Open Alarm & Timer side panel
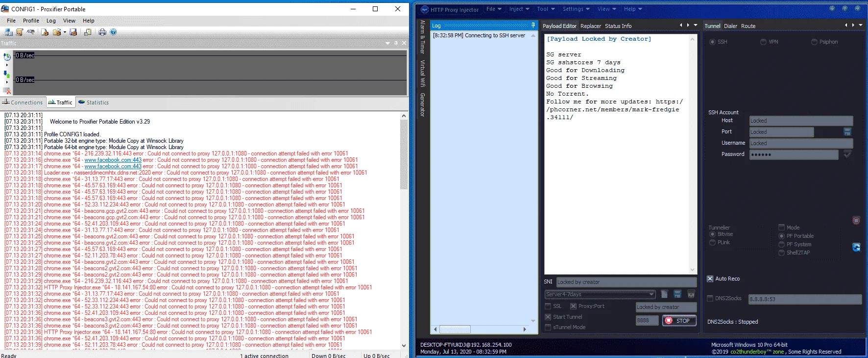 (x=422, y=37)
